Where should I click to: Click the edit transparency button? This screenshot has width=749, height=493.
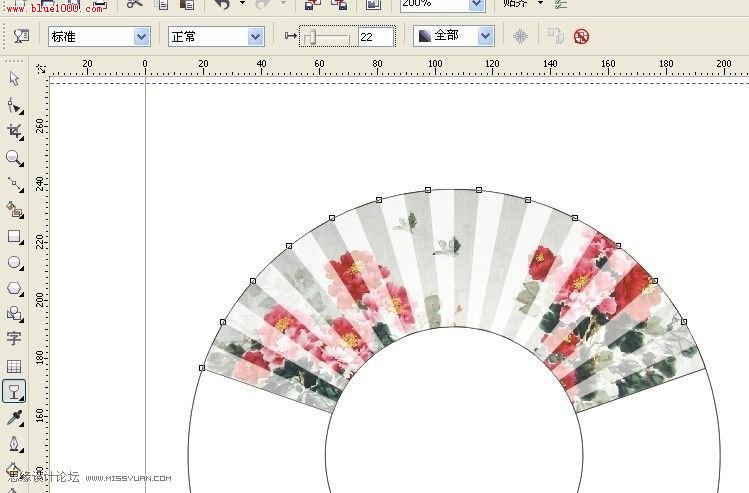(x=21, y=36)
